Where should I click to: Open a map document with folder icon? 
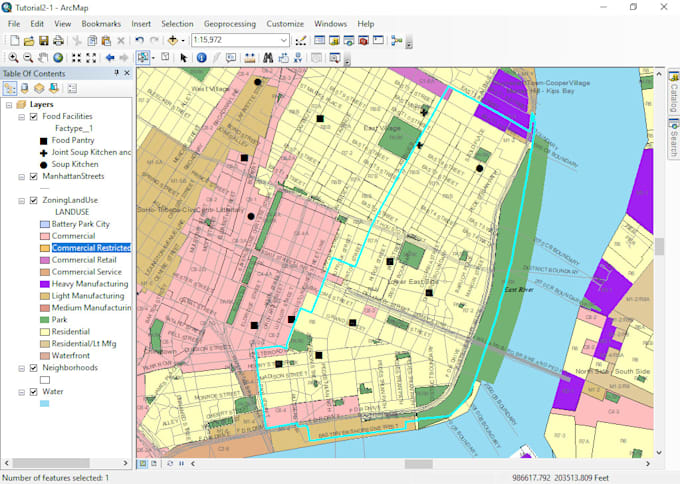coord(29,41)
